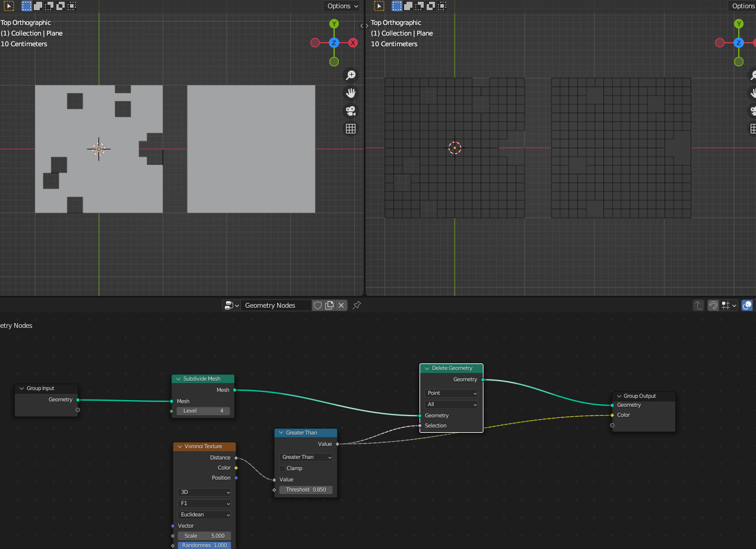756x549 pixels.
Task: Switch perspective/orthographic grid icon in left viewport
Action: point(351,128)
